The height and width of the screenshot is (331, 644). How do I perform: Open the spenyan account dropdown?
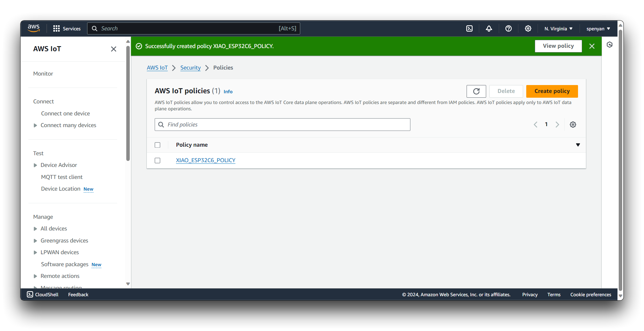click(598, 29)
